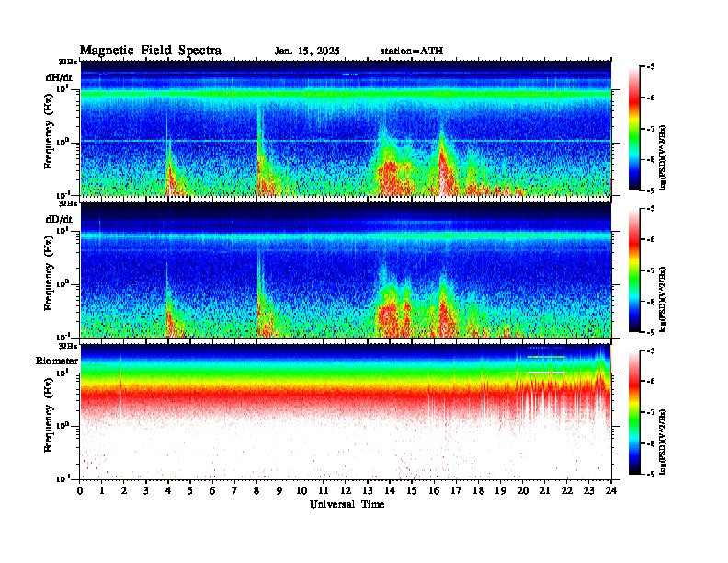Click hour label 14 on the time axis
728x563 pixels.
pyautogui.click(x=390, y=490)
